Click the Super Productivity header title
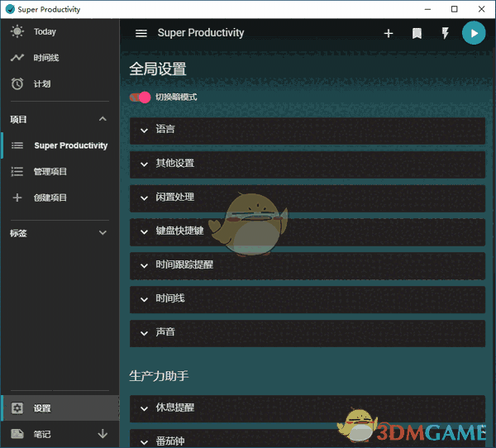The width and height of the screenshot is (496, 448). pos(201,33)
